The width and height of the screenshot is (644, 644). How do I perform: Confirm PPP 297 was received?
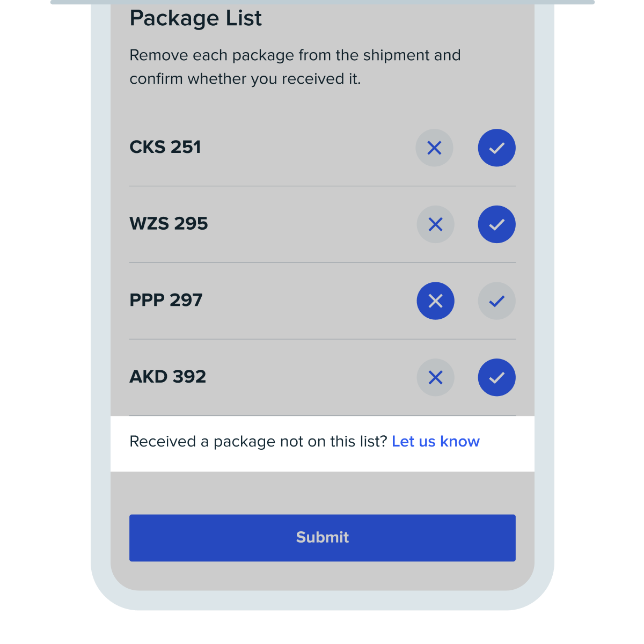[x=497, y=301]
